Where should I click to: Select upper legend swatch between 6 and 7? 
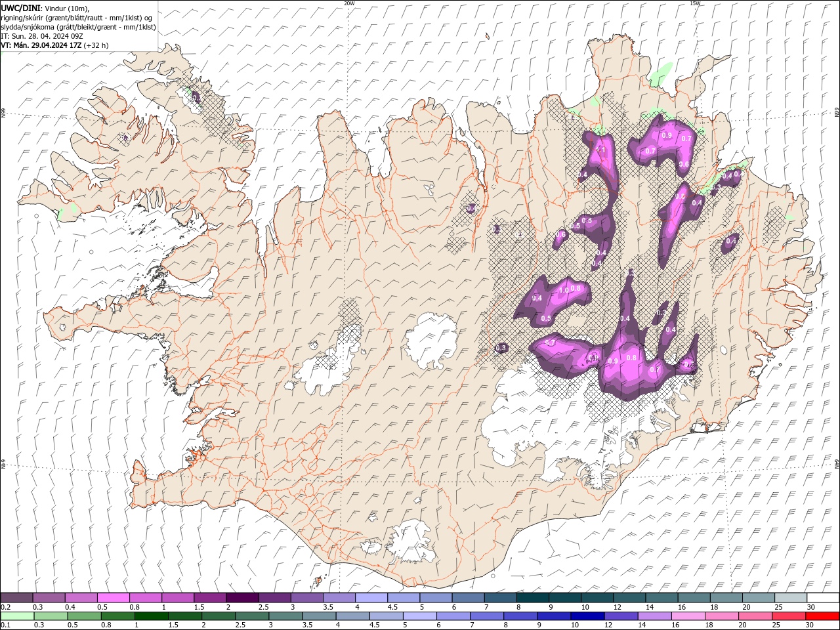468,597
